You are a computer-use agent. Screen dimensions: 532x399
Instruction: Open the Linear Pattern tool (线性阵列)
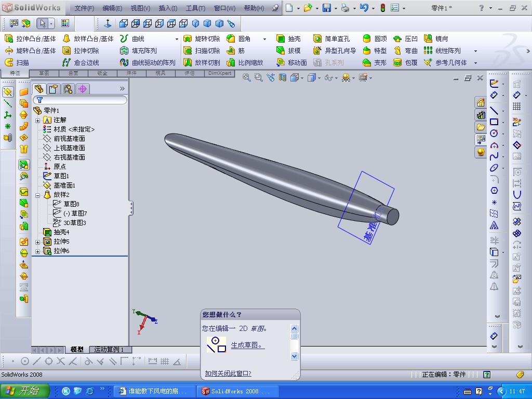pos(443,50)
